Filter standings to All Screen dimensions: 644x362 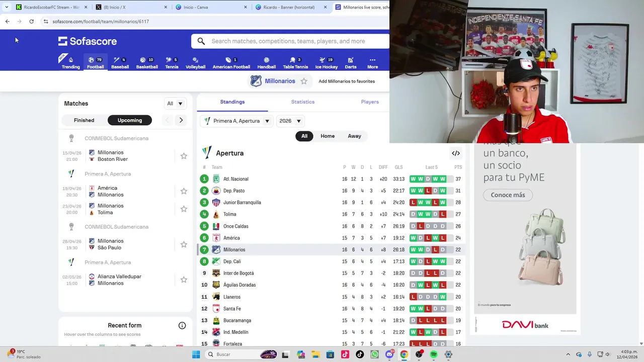click(x=304, y=136)
